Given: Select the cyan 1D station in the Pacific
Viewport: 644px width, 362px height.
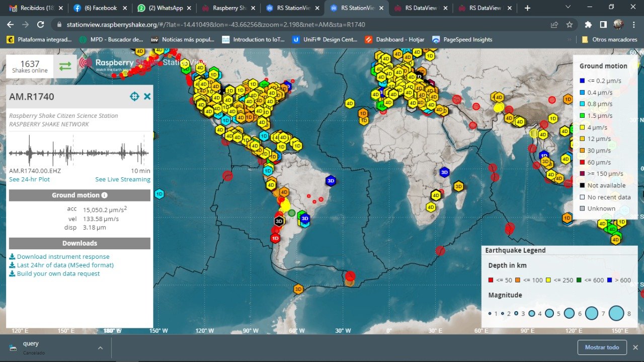Looking at the screenshot, I should pyautogui.click(x=159, y=194).
